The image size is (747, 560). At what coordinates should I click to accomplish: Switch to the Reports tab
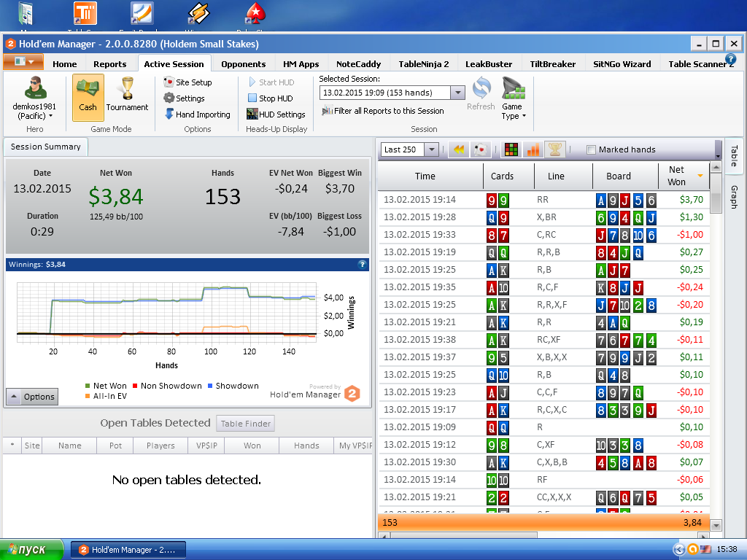(109, 64)
